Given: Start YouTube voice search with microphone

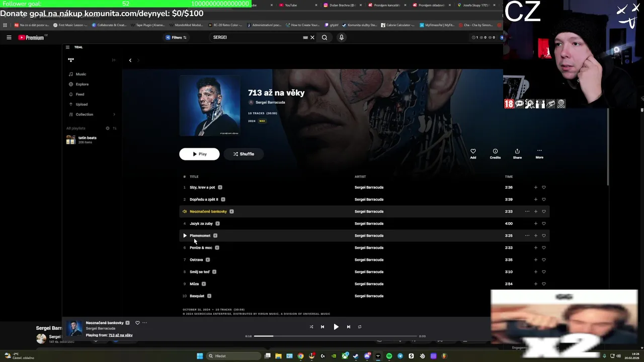Looking at the screenshot, I should tap(341, 37).
